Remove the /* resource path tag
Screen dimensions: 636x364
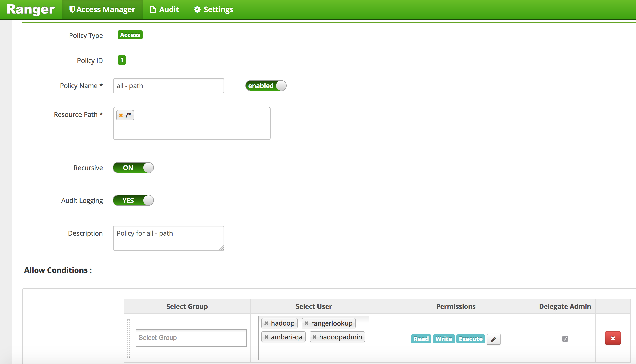click(121, 115)
